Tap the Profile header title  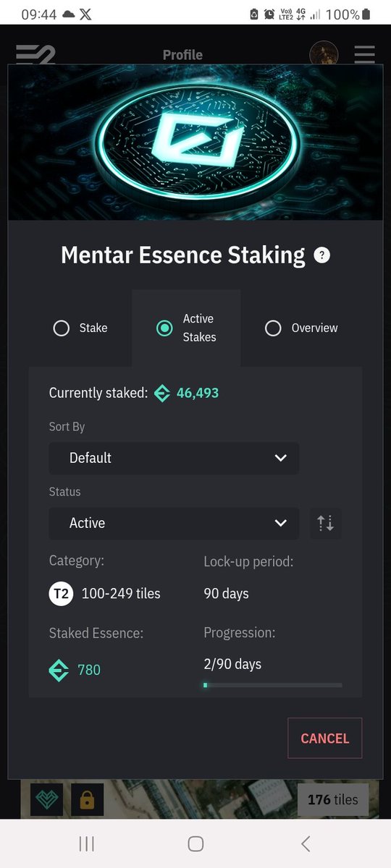(x=182, y=55)
